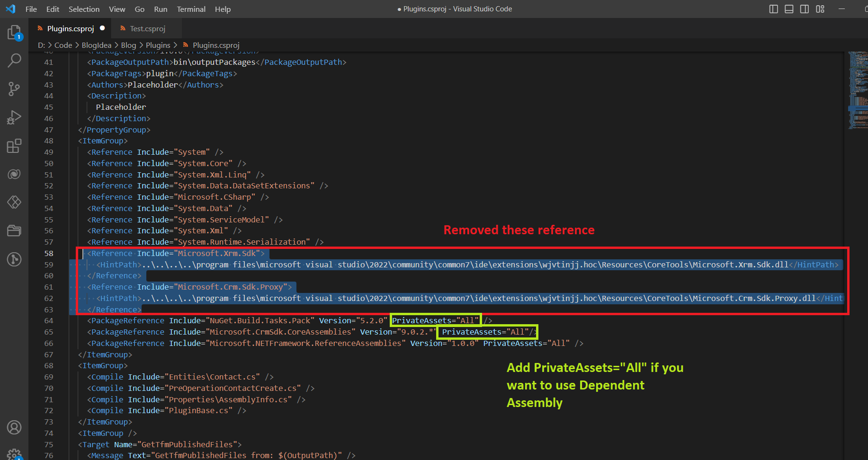Toggle panel layout icon
This screenshot has width=868, height=460.
789,9
